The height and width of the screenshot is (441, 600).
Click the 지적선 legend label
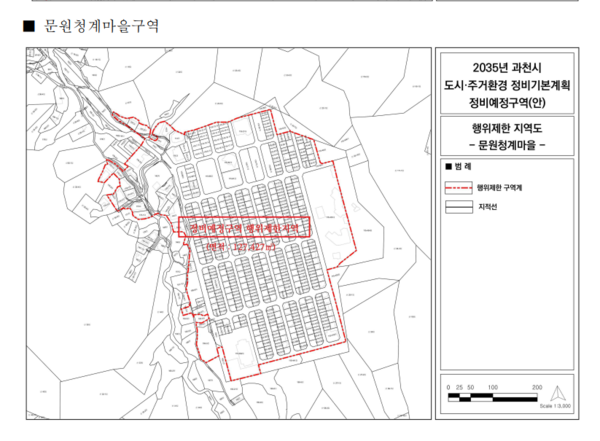491,208
